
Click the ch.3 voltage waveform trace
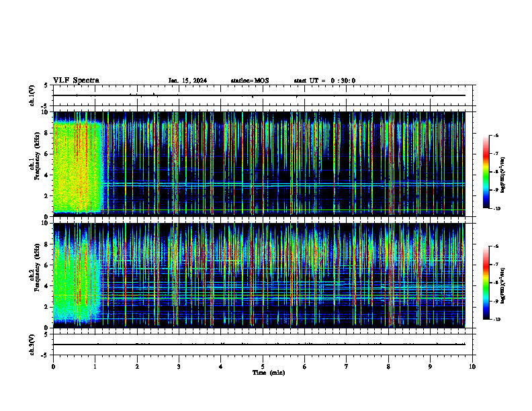259,345
